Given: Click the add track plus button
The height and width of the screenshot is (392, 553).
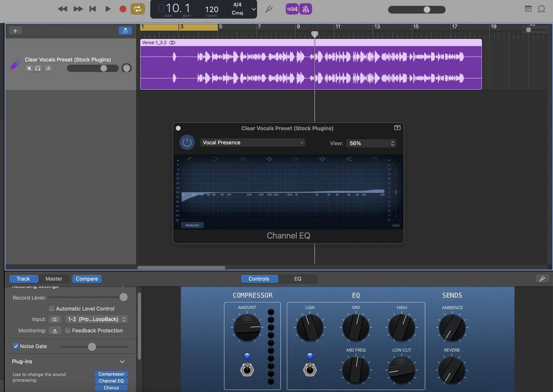Looking at the screenshot, I should (15, 31).
